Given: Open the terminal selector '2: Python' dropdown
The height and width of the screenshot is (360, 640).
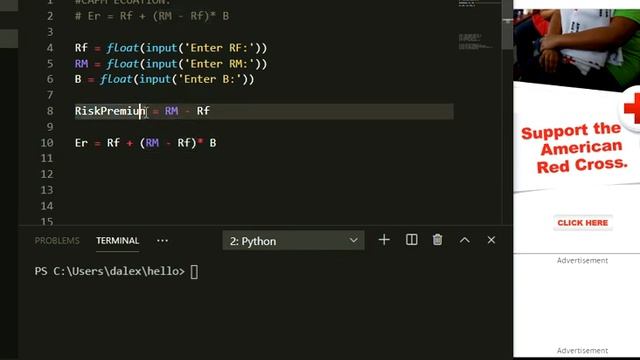Looking at the screenshot, I should tap(293, 241).
